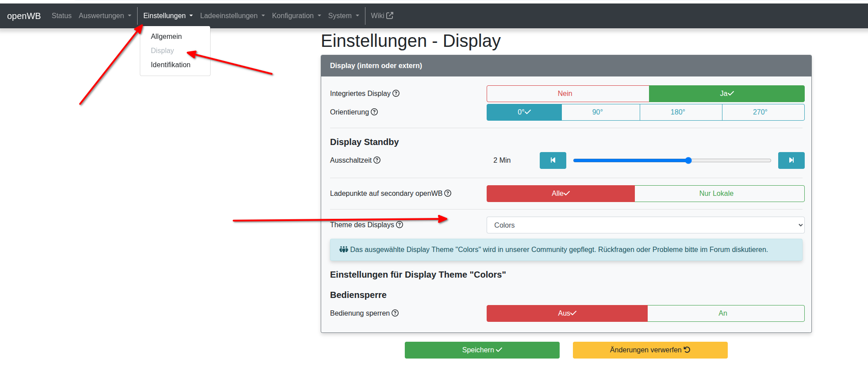868x374 pixels.
Task: Click the '2 Min' Ausschaltzeit value
Action: [x=502, y=160]
